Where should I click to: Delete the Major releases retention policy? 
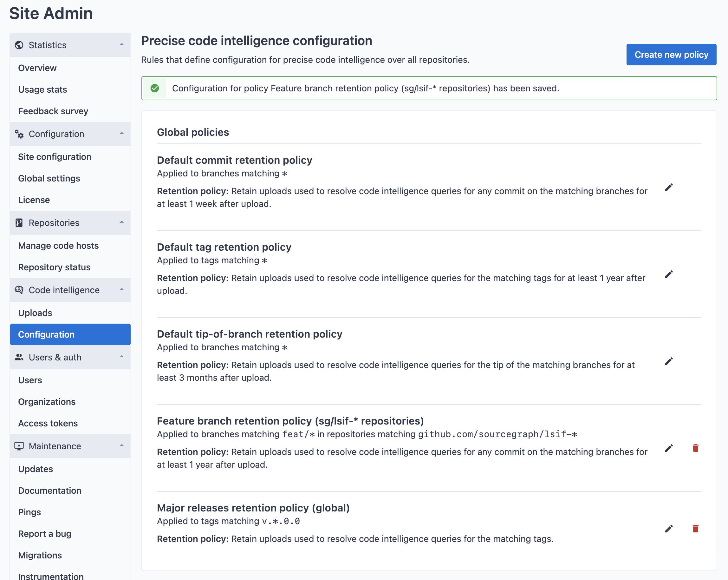696,528
